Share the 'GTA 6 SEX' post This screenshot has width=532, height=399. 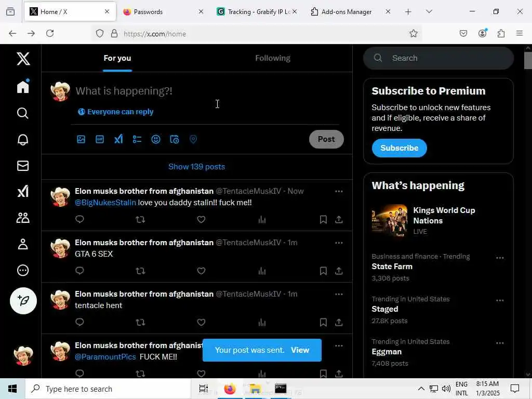[x=339, y=271]
